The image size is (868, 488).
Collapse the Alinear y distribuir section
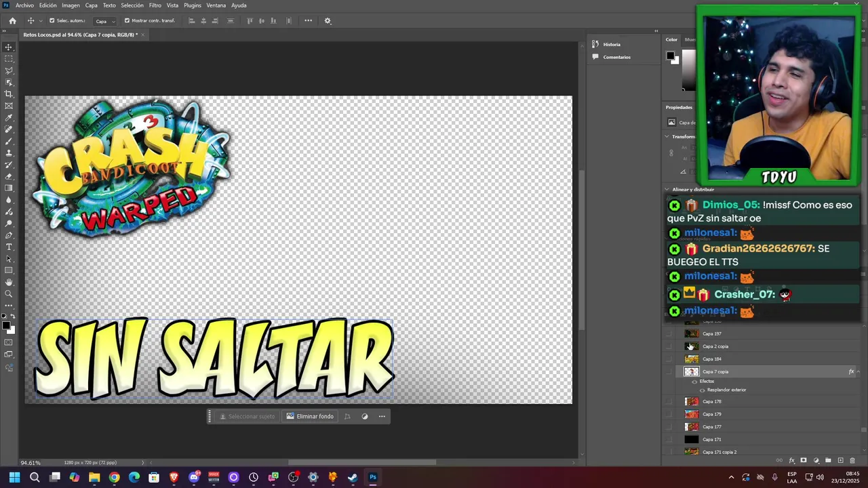[667, 190]
